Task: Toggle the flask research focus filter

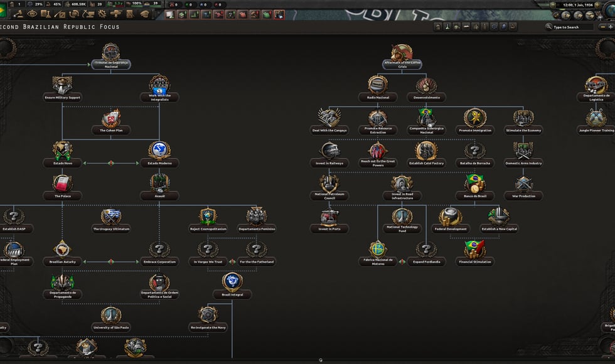Action: pos(447,26)
